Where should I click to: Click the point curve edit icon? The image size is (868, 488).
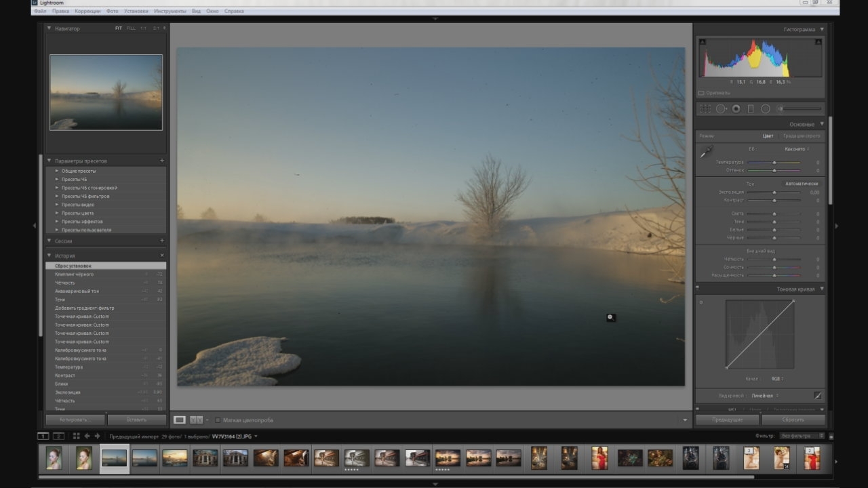818,395
